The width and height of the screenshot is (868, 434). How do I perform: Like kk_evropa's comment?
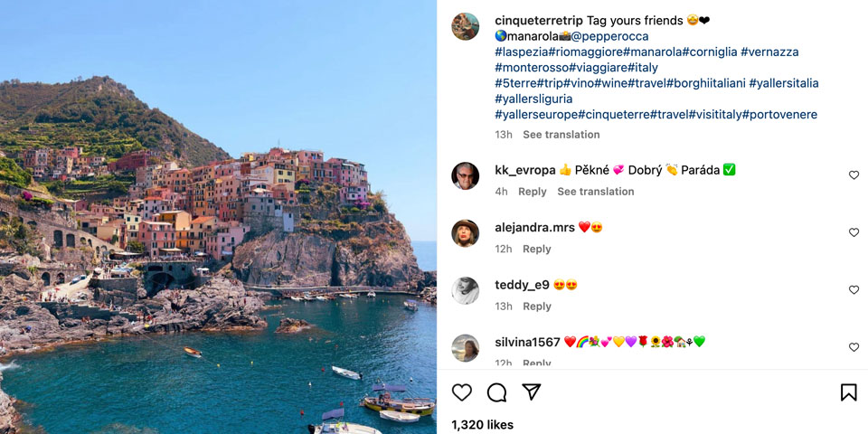854,175
